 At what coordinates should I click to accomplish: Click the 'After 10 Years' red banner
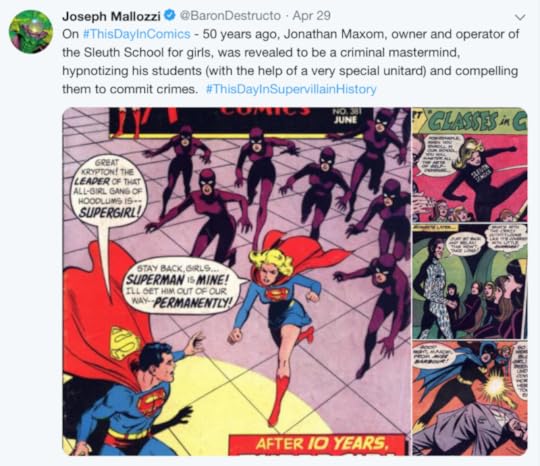[320, 445]
